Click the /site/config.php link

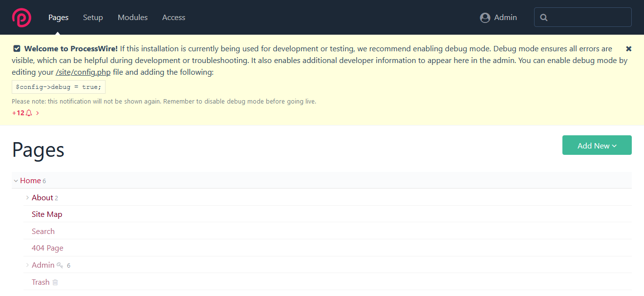[83, 72]
